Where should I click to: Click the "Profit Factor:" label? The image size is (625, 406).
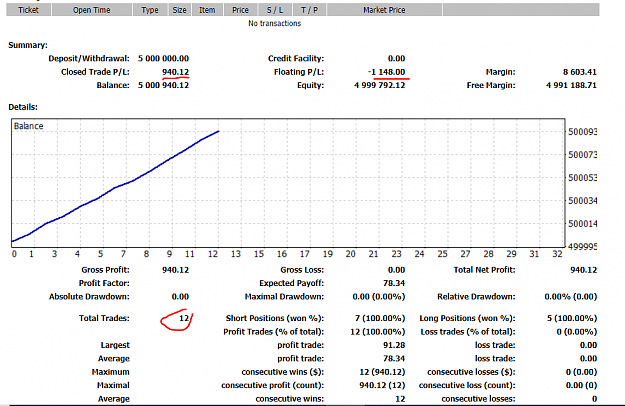pyautogui.click(x=104, y=283)
